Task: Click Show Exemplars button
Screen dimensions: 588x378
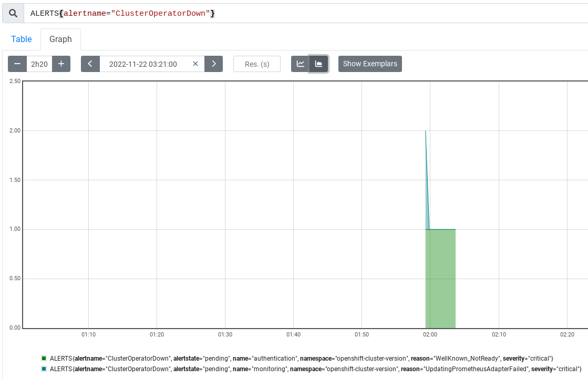Action: click(x=370, y=64)
